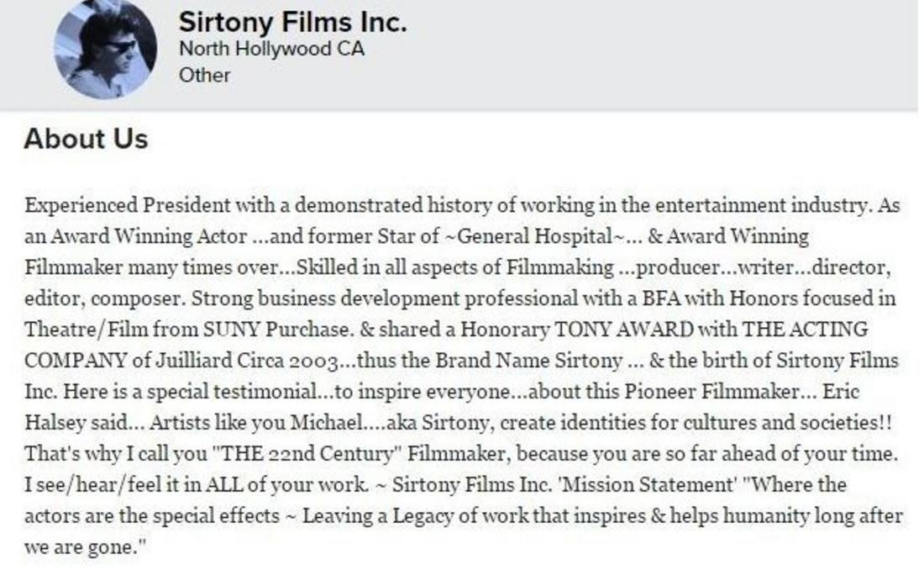Click the circular profile picture avatar
Image resolution: width=924 pixels, height=570 pixels.
[105, 49]
